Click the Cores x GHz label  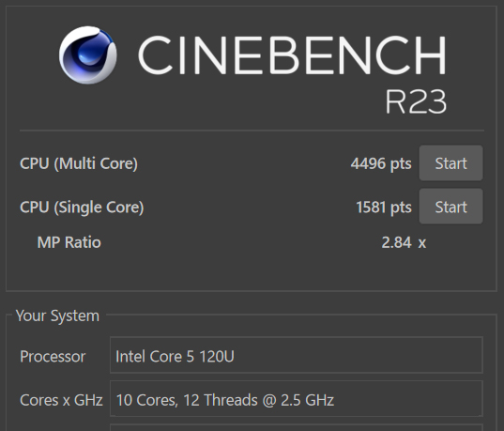click(x=61, y=400)
